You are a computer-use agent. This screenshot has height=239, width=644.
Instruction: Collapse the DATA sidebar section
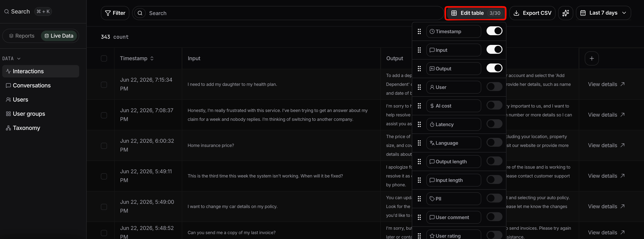[11, 59]
